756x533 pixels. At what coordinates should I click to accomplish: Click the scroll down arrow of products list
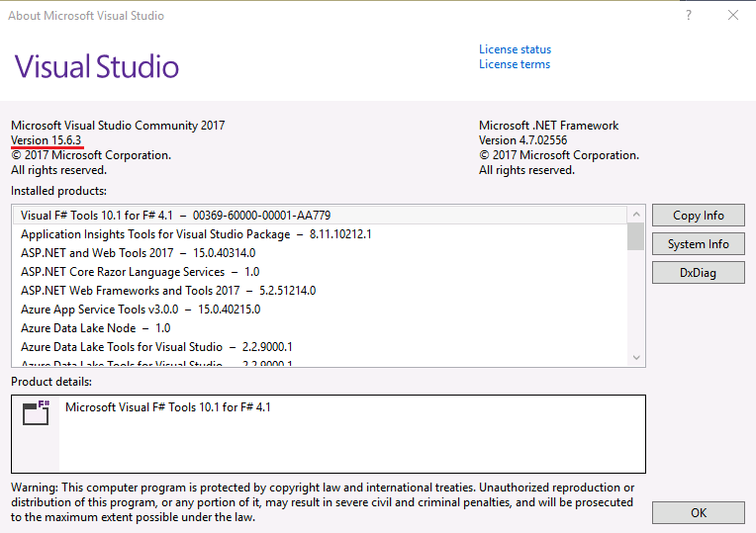click(635, 358)
